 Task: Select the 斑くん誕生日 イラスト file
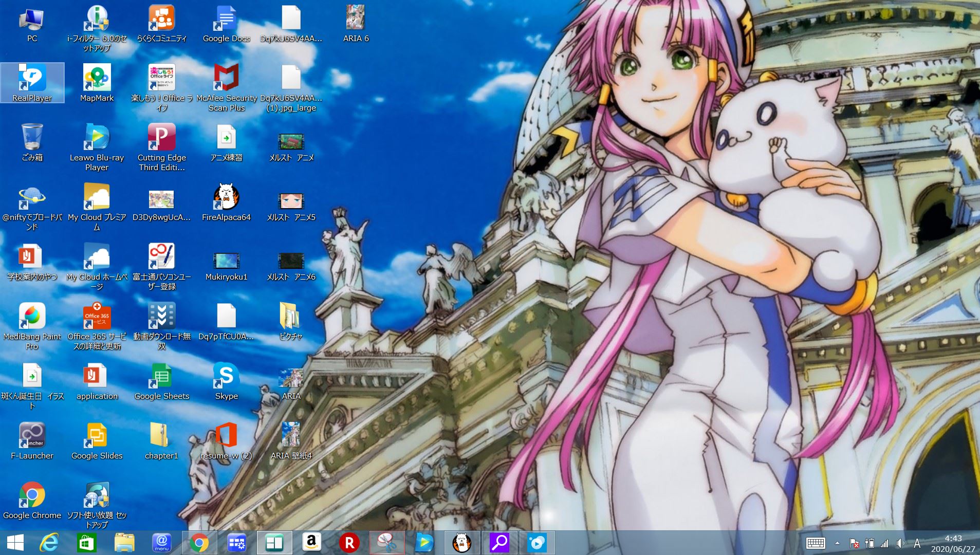32,385
